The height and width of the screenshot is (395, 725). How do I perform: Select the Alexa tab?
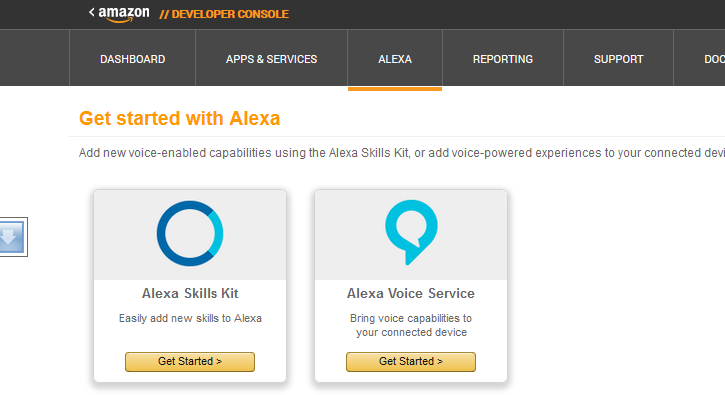pos(395,59)
